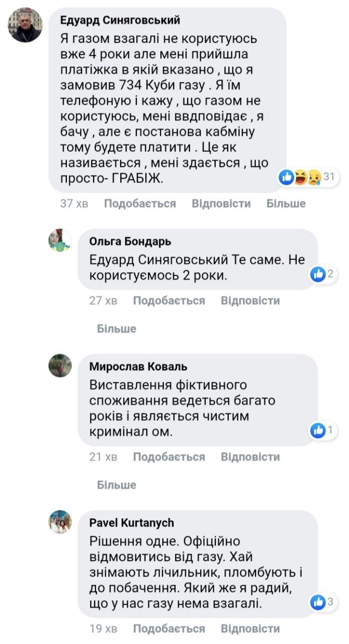Like Едуард Синяговський's comment via Подобається
Viewport: 349px width, 644px height.
140,204
